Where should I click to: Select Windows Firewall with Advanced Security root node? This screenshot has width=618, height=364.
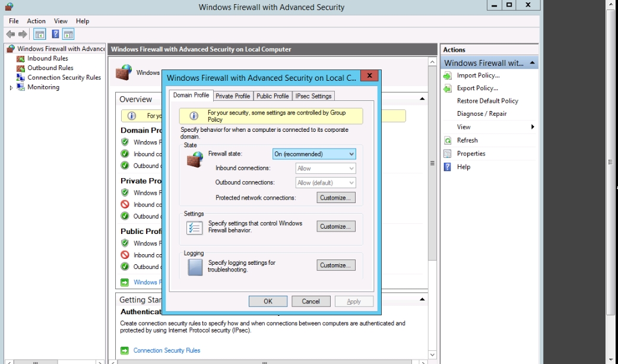coord(61,49)
